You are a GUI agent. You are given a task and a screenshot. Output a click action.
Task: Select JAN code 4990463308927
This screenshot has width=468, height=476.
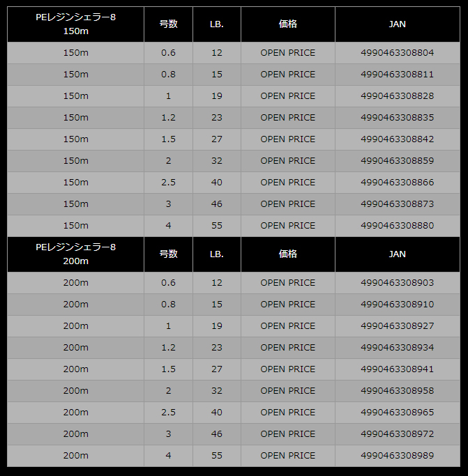(x=397, y=326)
